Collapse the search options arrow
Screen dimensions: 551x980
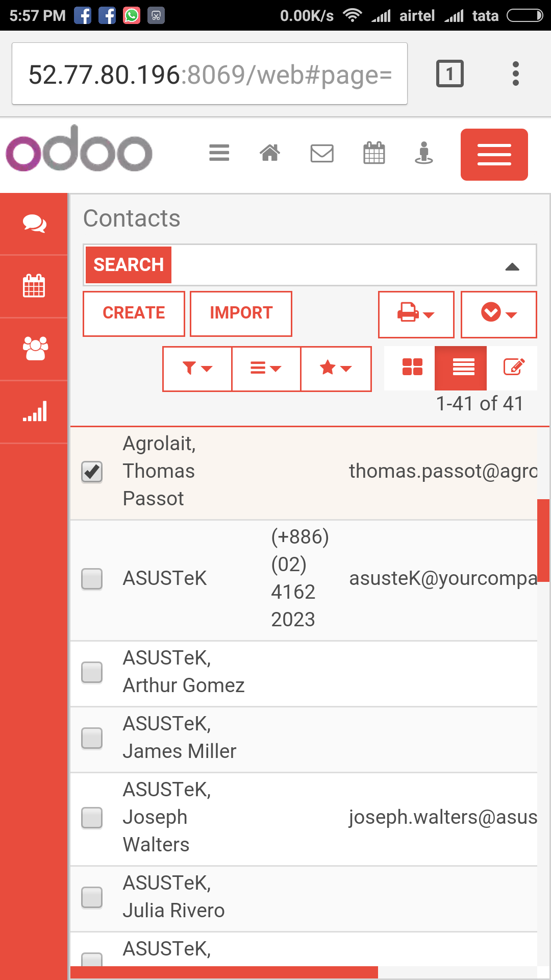512,266
